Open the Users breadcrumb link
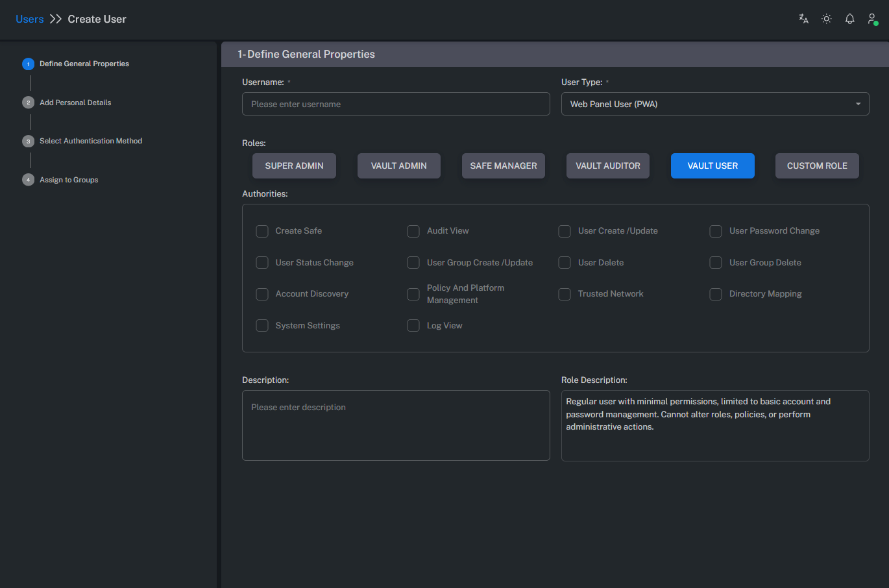This screenshot has height=588, width=889. 30,19
